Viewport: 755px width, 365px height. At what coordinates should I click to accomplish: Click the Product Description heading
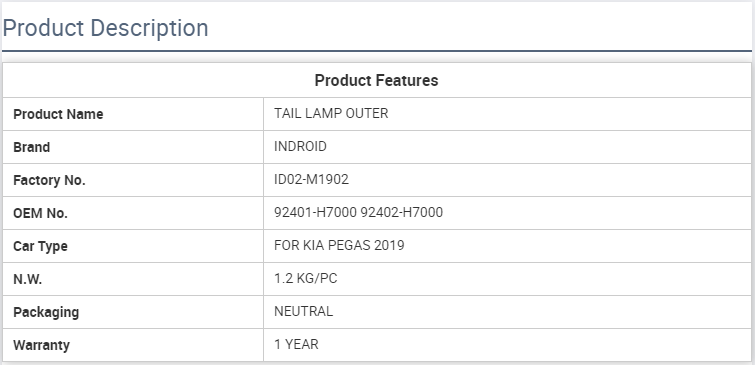[x=105, y=28]
